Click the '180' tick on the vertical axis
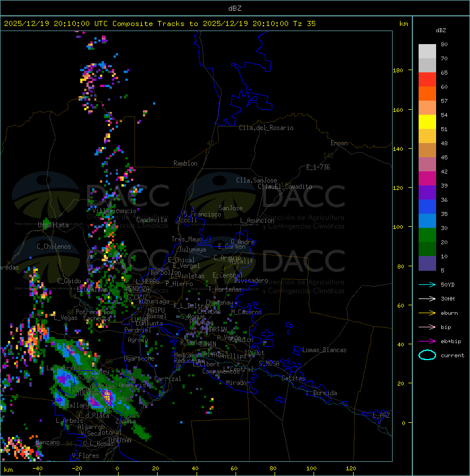 (x=398, y=71)
